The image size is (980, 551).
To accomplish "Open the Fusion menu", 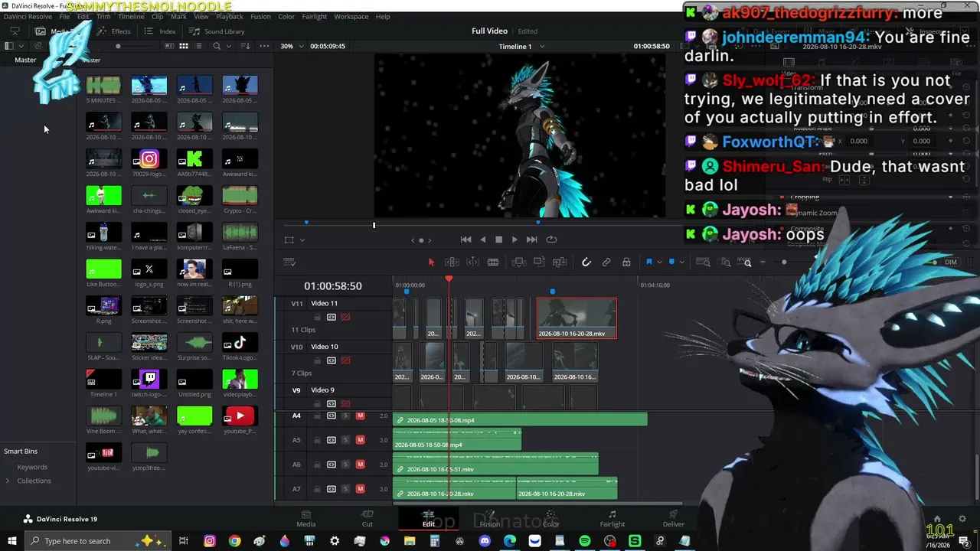I will [x=261, y=16].
